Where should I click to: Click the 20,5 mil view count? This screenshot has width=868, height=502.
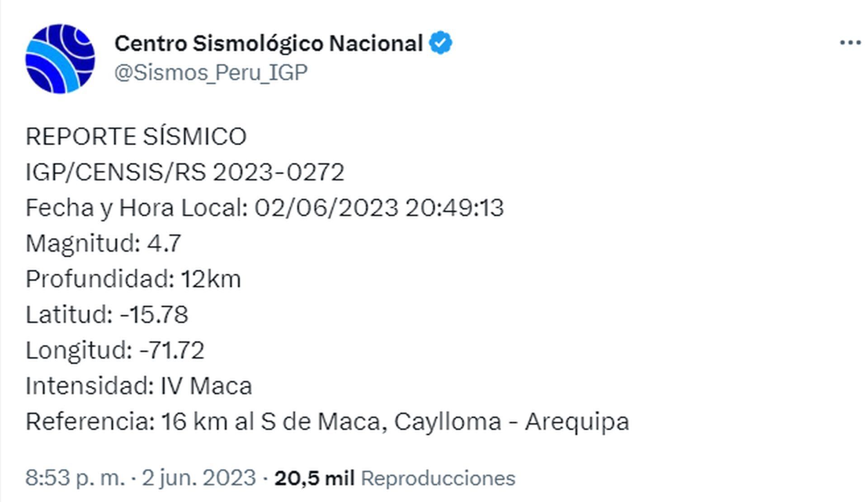[314, 478]
